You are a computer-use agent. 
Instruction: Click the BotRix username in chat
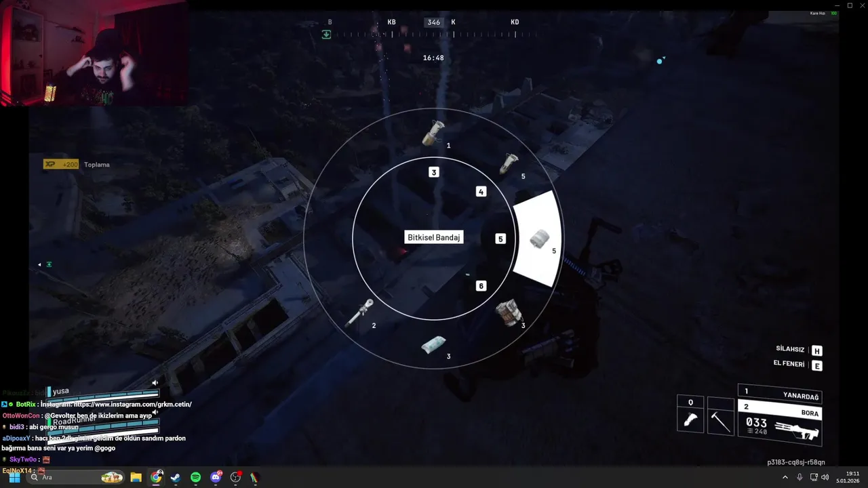point(26,404)
